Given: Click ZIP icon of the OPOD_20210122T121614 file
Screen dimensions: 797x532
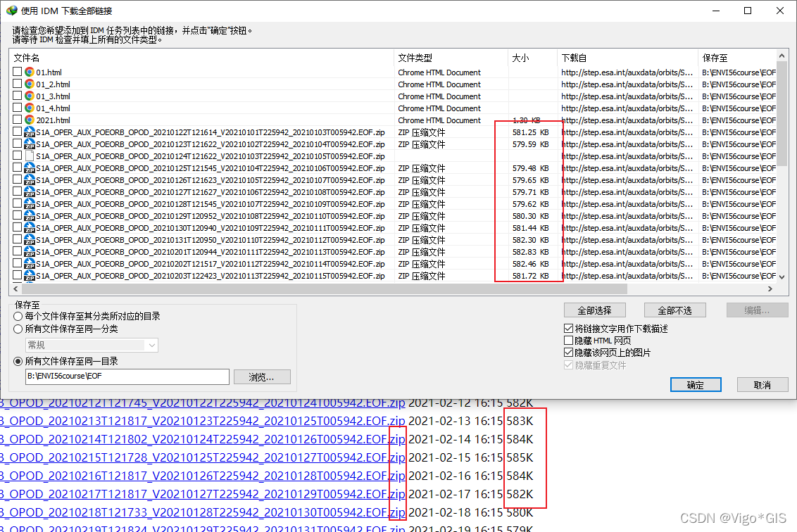Looking at the screenshot, I should 30,132.
